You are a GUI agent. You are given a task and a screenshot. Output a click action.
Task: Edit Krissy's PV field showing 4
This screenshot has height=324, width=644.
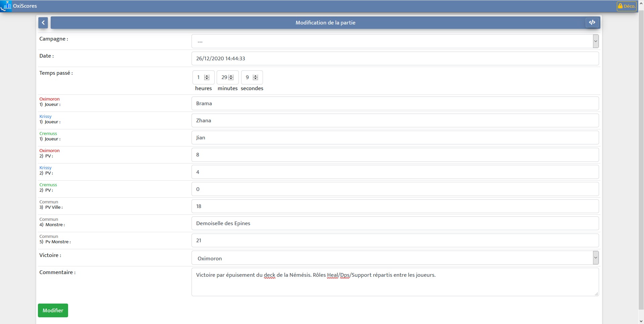click(395, 172)
